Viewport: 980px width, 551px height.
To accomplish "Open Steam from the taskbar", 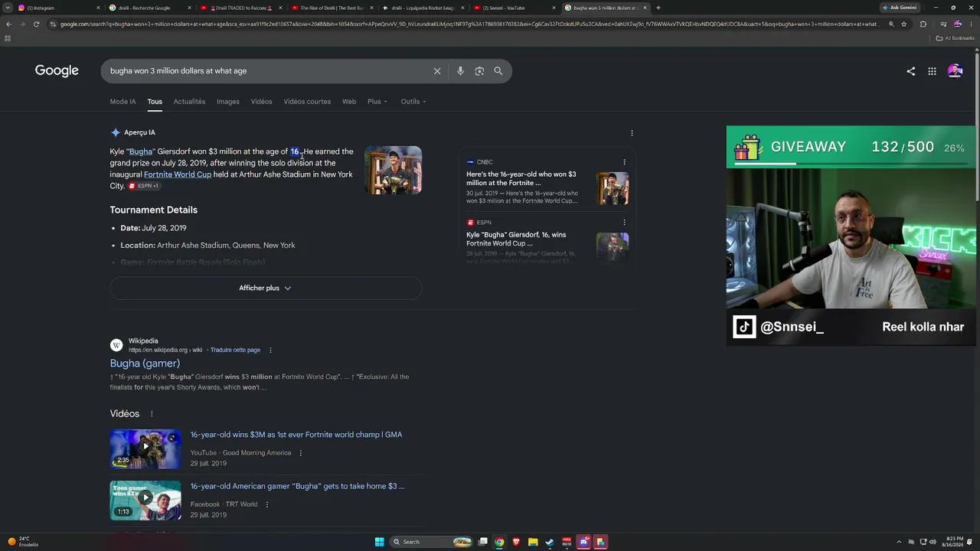I will [550, 542].
